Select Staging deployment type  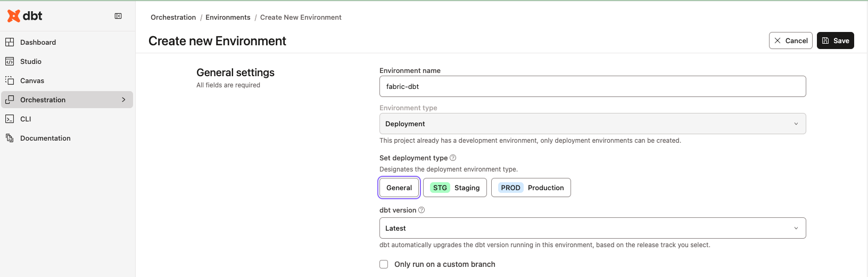455,188
